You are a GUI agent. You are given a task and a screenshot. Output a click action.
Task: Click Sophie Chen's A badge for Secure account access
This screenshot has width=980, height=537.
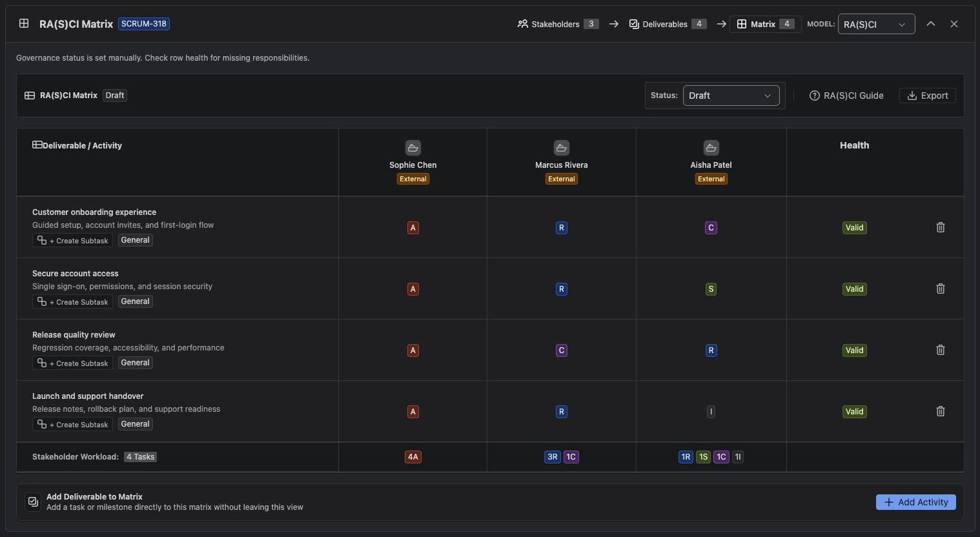(413, 289)
